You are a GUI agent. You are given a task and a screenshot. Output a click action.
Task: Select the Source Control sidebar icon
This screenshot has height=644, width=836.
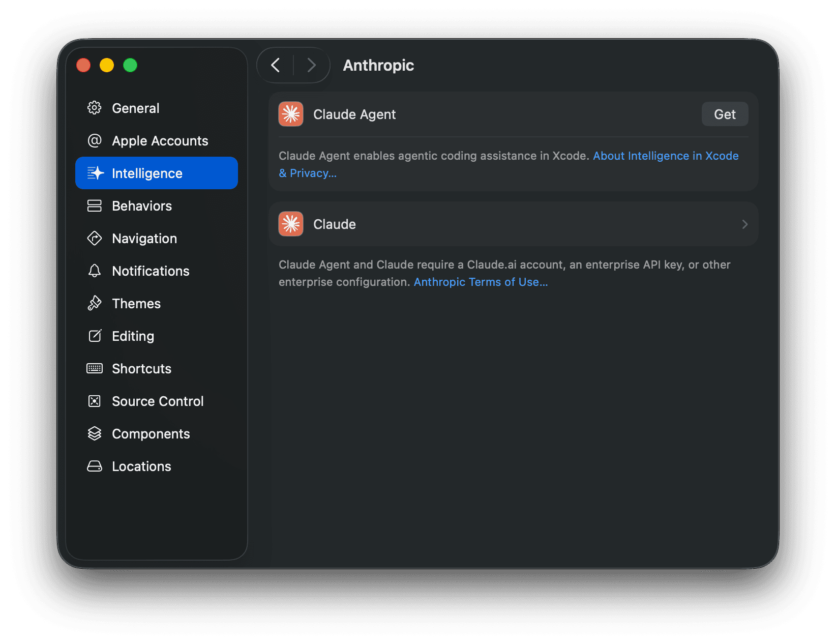pyautogui.click(x=95, y=401)
